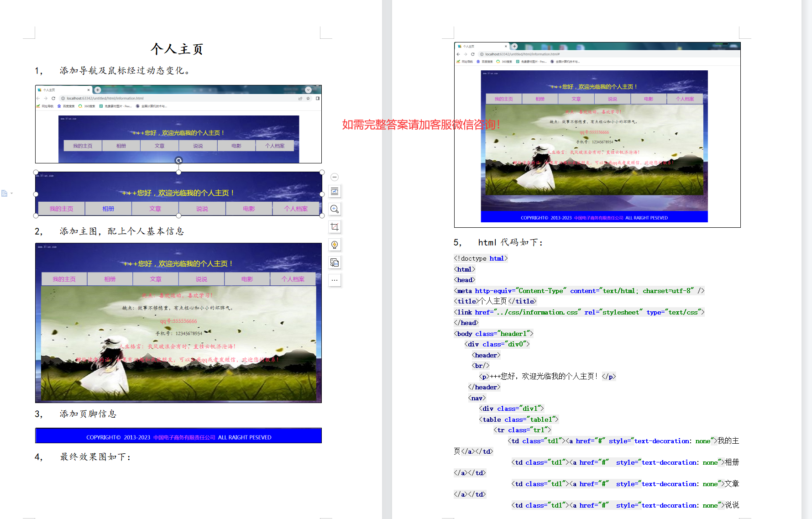812x519 pixels.
Task: Collapse the floating picture toolbar via minus icon
Action: tap(335, 177)
